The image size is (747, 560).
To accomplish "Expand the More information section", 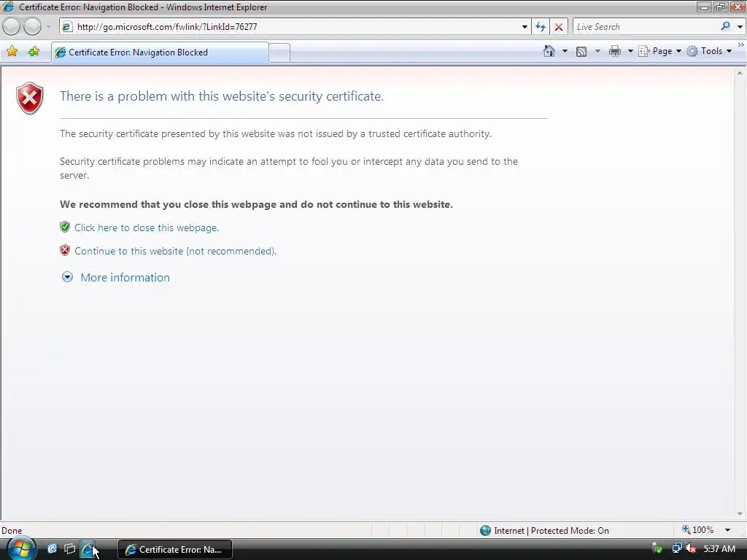I will pos(125,277).
